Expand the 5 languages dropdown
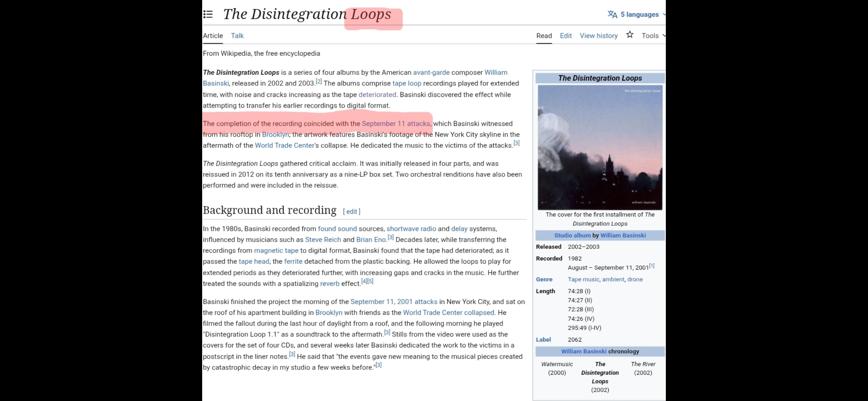The width and height of the screenshot is (868, 401). (x=640, y=14)
